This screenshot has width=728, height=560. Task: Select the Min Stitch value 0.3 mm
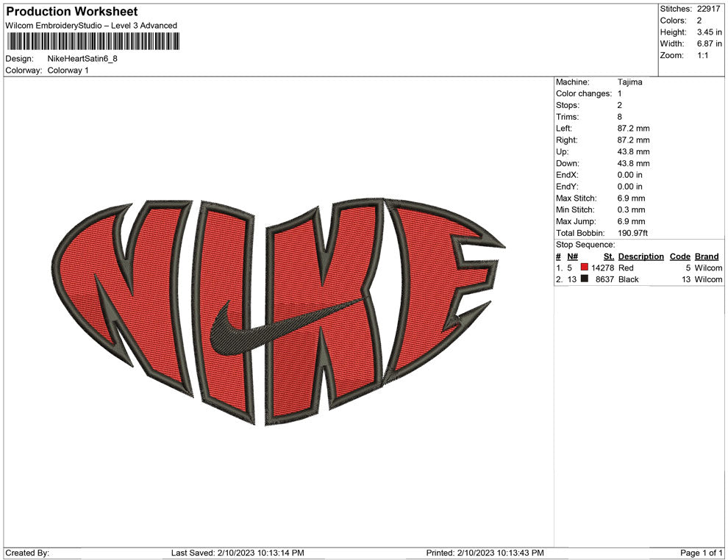click(631, 209)
